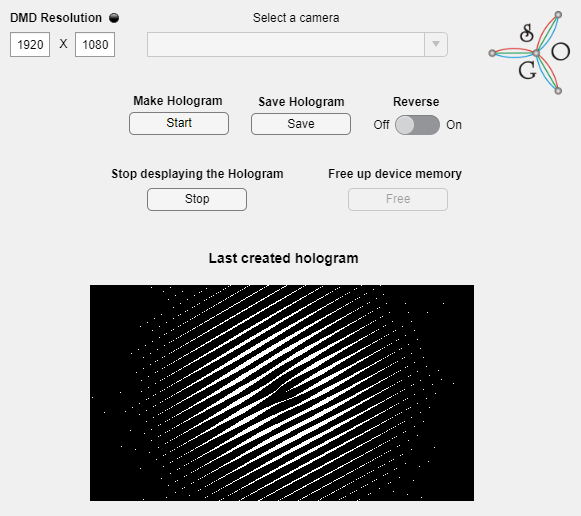Click the Save Hologram label
This screenshot has width=581, height=516.
(x=301, y=102)
